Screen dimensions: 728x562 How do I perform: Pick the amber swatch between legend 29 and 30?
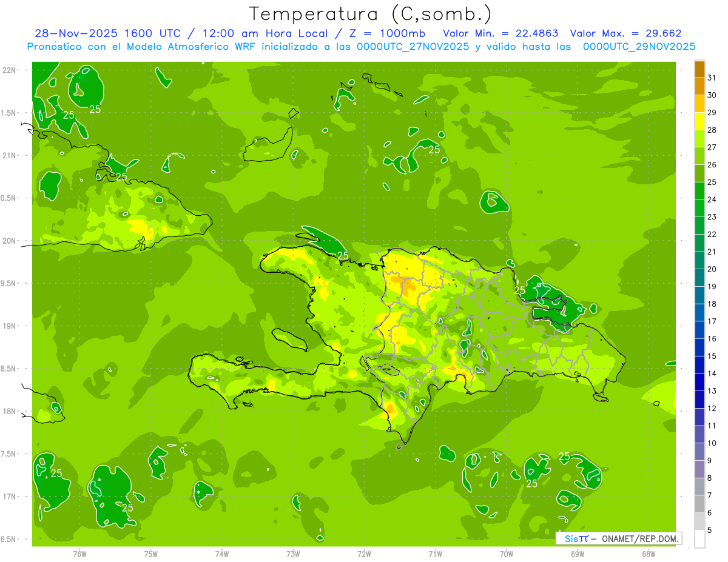(699, 104)
